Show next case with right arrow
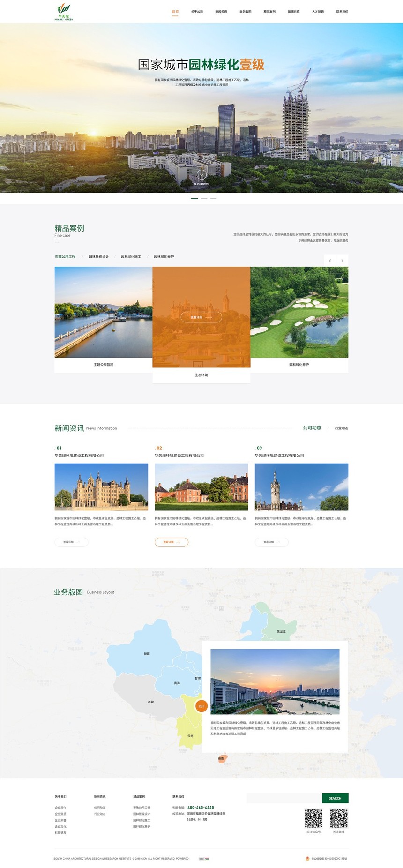403x868 pixels. [343, 261]
